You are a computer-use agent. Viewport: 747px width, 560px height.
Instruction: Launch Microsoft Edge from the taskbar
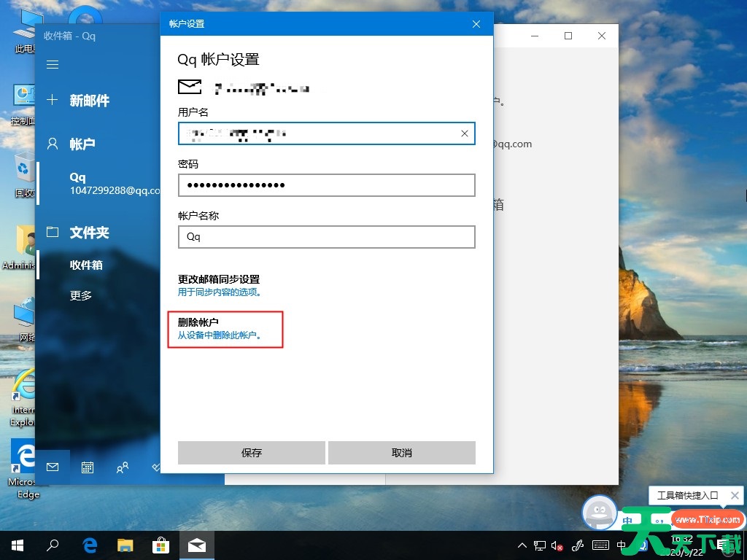coord(89,545)
